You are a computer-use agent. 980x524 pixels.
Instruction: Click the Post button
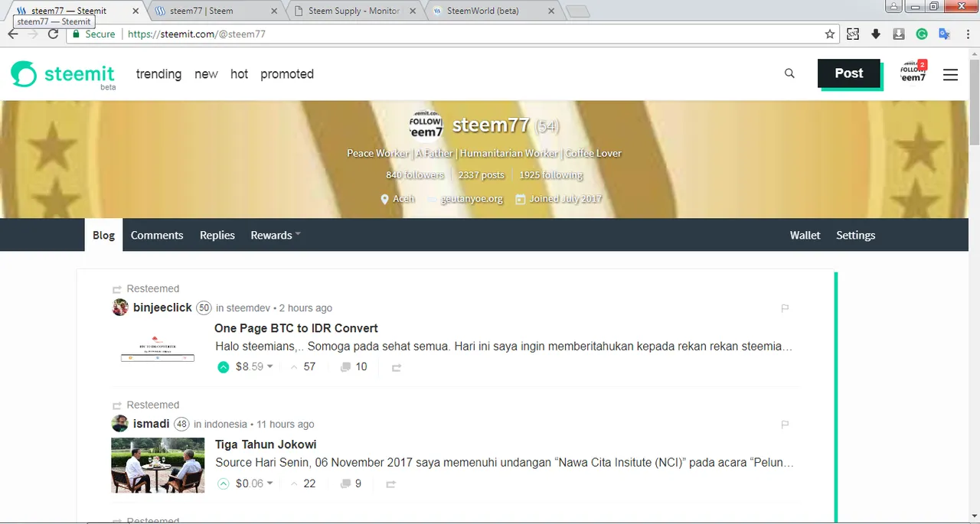[x=848, y=73]
